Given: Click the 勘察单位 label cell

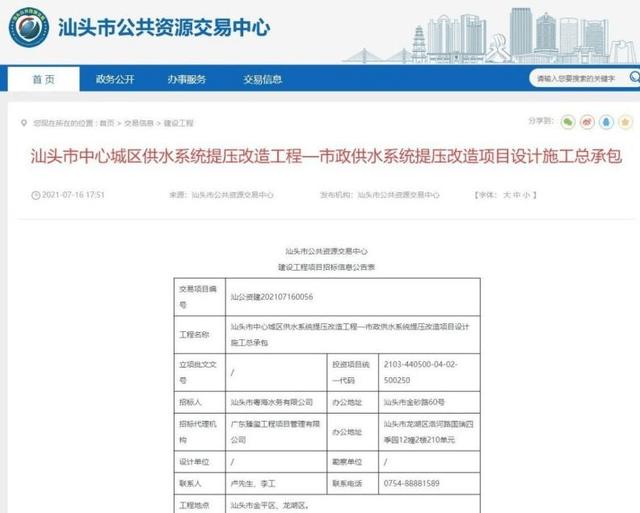Looking at the screenshot, I should [x=353, y=462].
